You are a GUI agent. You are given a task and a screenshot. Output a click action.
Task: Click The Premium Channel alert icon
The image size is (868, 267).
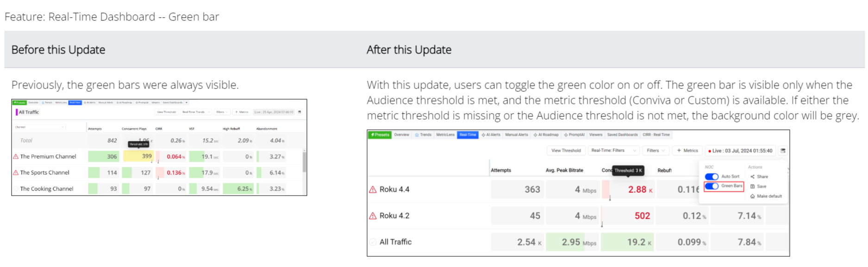click(16, 157)
